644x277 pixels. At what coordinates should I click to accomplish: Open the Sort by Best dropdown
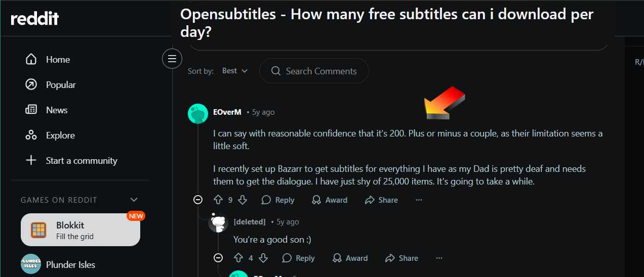[234, 71]
